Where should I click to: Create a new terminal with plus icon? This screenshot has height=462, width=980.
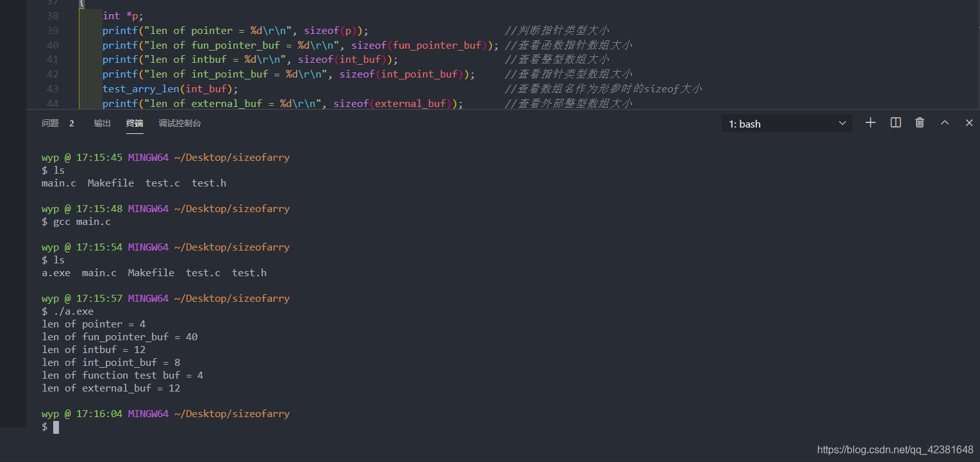(x=870, y=122)
